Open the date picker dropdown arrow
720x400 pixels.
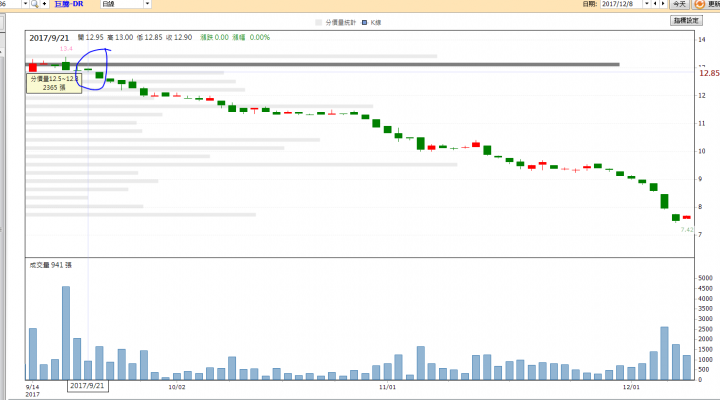click(647, 4)
